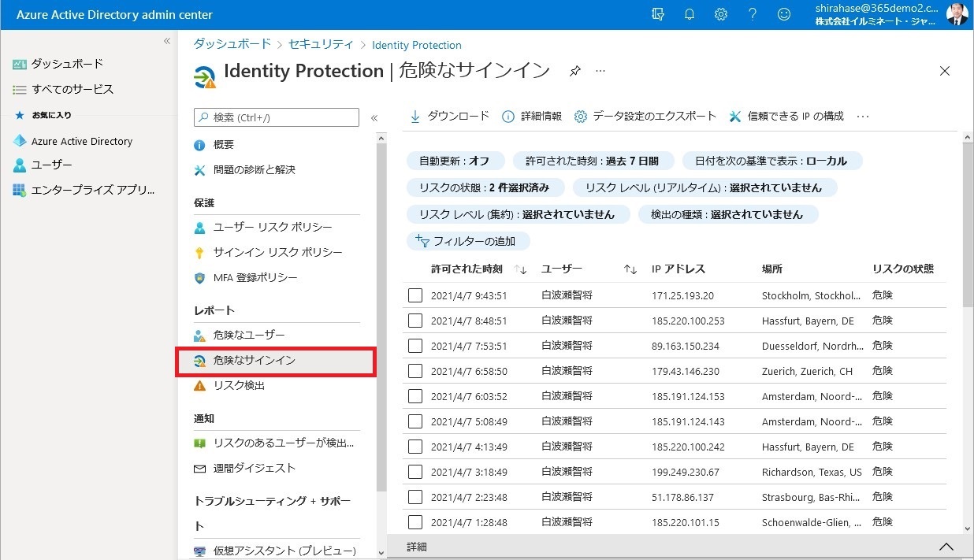Image resolution: width=974 pixels, height=560 pixels.
Task: Open portal settings gear icon
Action: 720,14
